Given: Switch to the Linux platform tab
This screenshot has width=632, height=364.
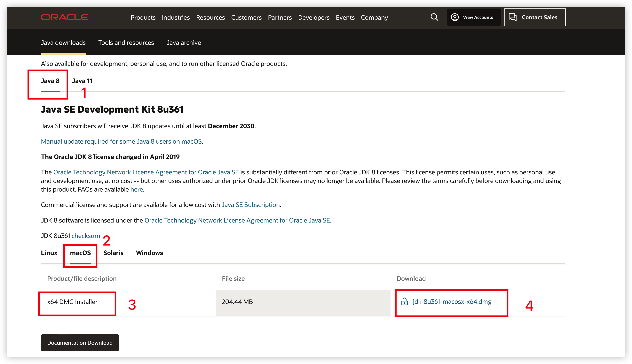Looking at the screenshot, I should 49,253.
